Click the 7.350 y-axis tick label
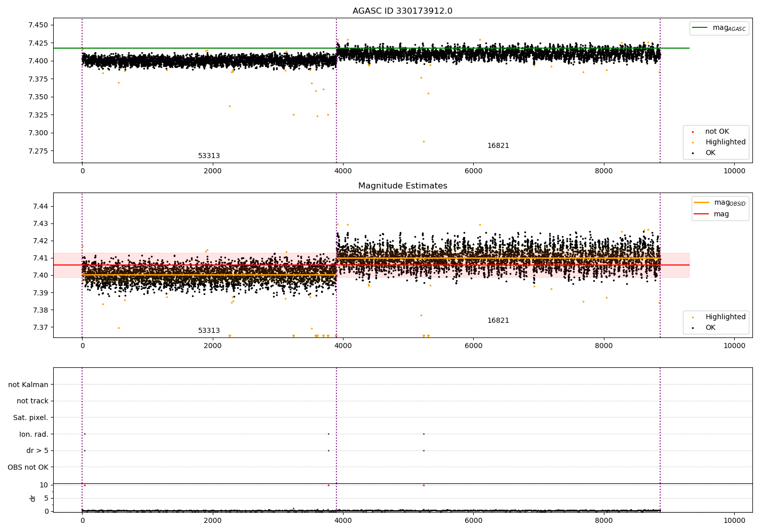Viewport: 760px width, 532px height. click(x=39, y=97)
